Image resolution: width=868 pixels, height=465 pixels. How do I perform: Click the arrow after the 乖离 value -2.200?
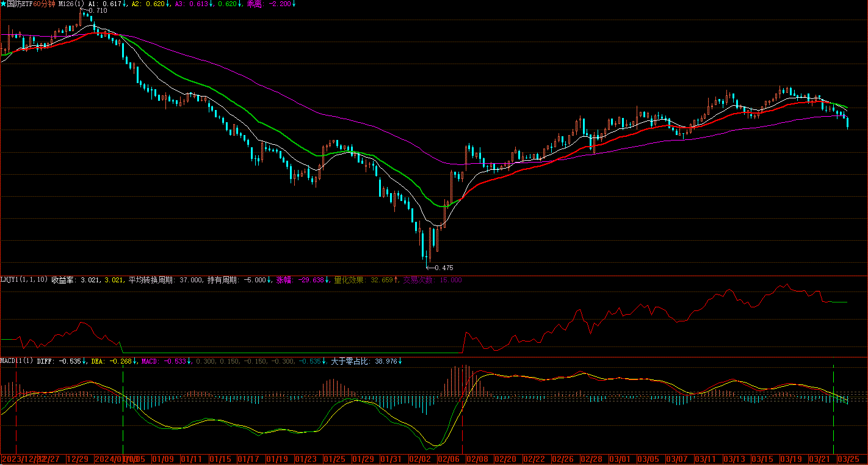(294, 4)
